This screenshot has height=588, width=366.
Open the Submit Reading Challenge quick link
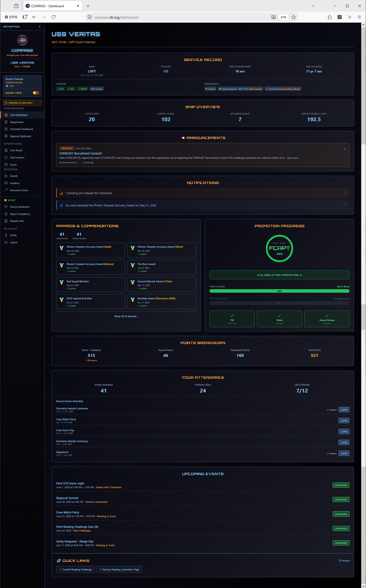76,569
